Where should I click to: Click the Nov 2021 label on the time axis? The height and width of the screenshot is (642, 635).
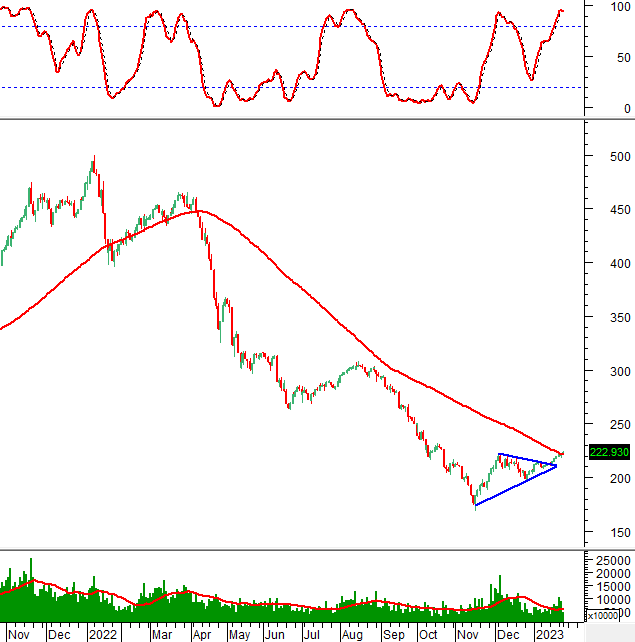tap(19, 634)
